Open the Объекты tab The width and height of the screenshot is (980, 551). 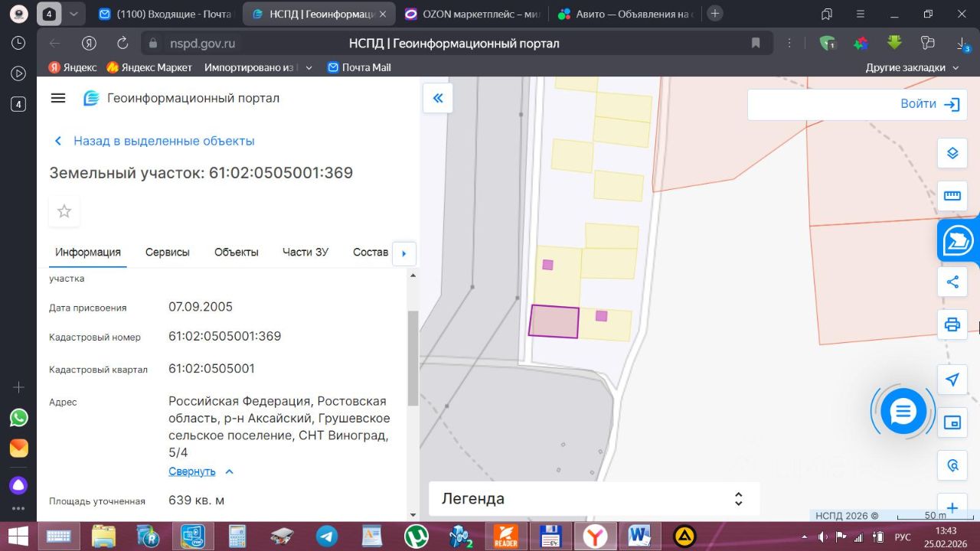click(x=237, y=253)
